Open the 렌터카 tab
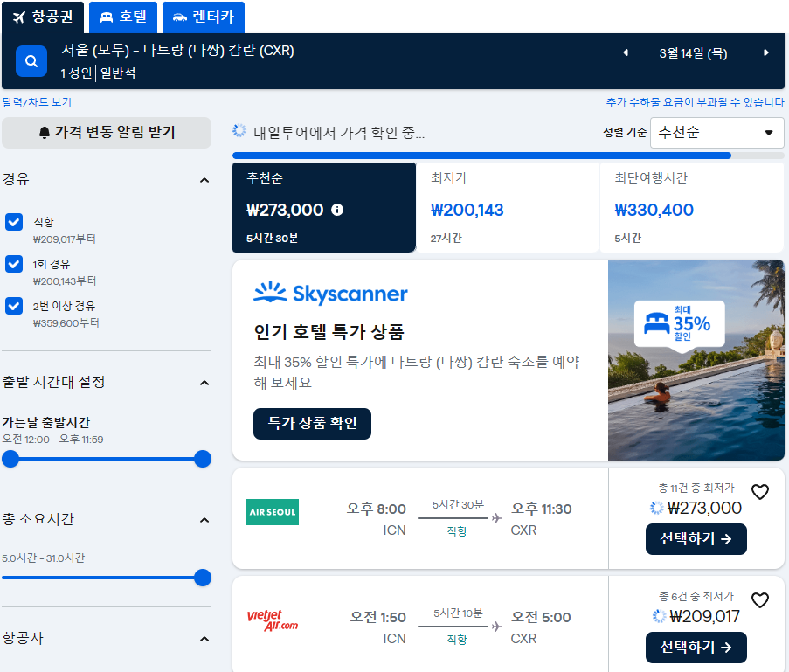The width and height of the screenshot is (789, 672). coord(203,17)
